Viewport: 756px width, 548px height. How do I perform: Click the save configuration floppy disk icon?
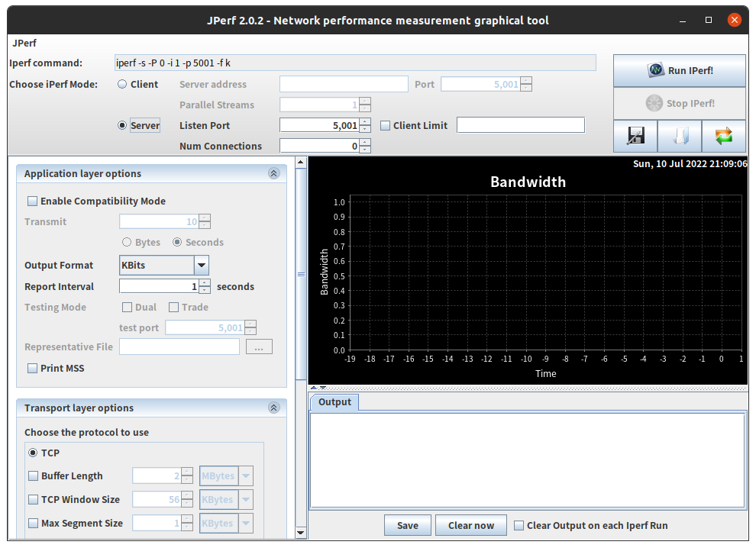[635, 136]
